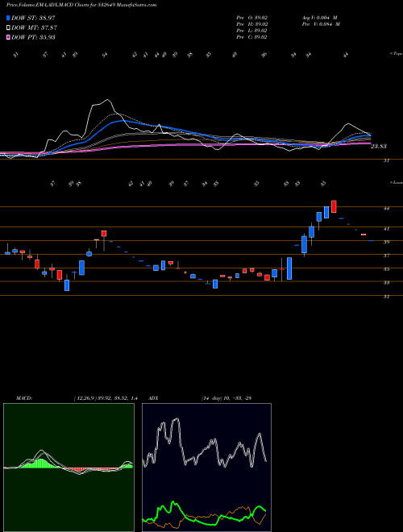The height and width of the screenshot is (532, 403).
Task: Click the chart title mentioning MunafaSutra.com
Action: point(81,5)
